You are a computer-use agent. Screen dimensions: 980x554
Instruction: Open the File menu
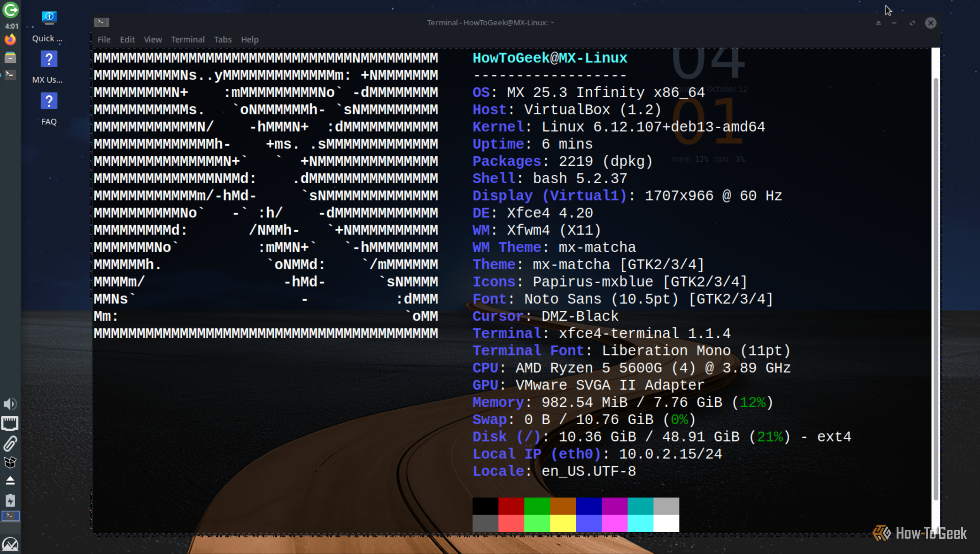(104, 39)
